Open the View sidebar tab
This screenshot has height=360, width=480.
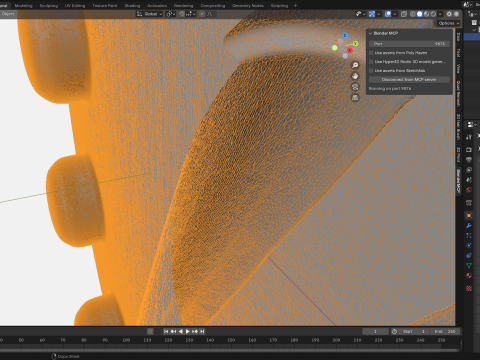(x=458, y=69)
